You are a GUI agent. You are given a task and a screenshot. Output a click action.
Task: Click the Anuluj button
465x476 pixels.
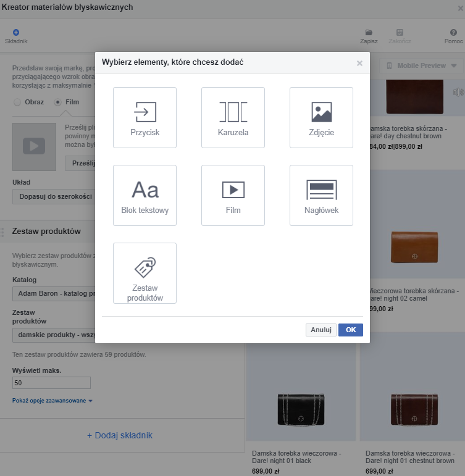pos(321,330)
